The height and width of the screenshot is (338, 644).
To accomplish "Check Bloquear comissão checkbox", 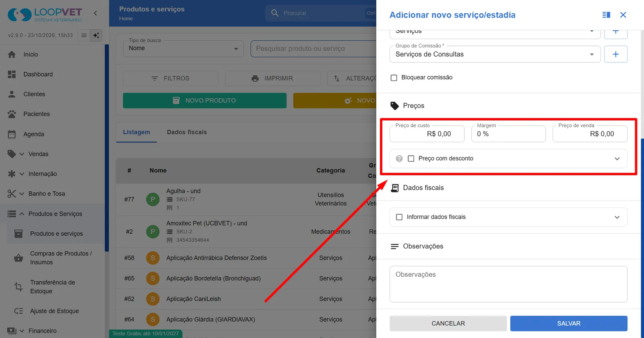I will click(394, 78).
